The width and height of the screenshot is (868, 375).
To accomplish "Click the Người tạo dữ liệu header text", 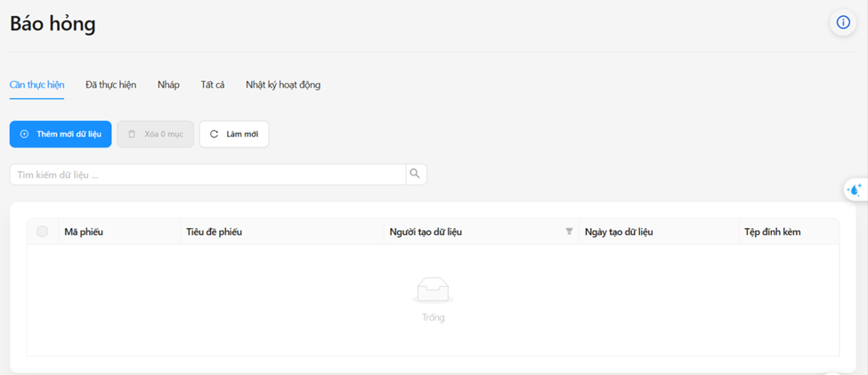I will tap(426, 232).
